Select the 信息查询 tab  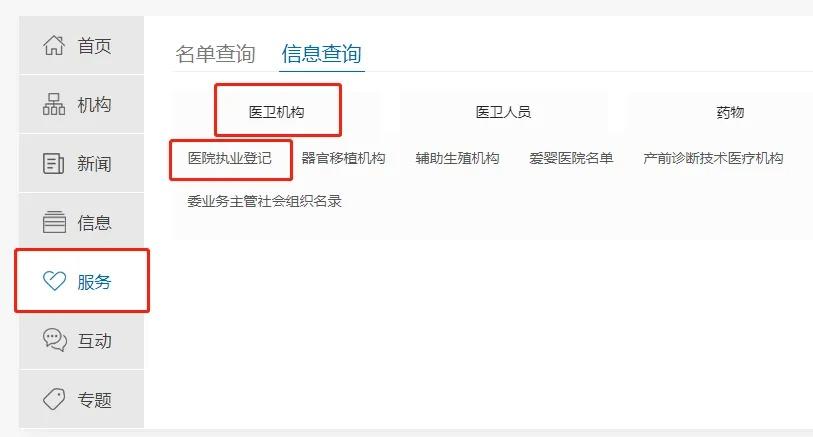321,54
